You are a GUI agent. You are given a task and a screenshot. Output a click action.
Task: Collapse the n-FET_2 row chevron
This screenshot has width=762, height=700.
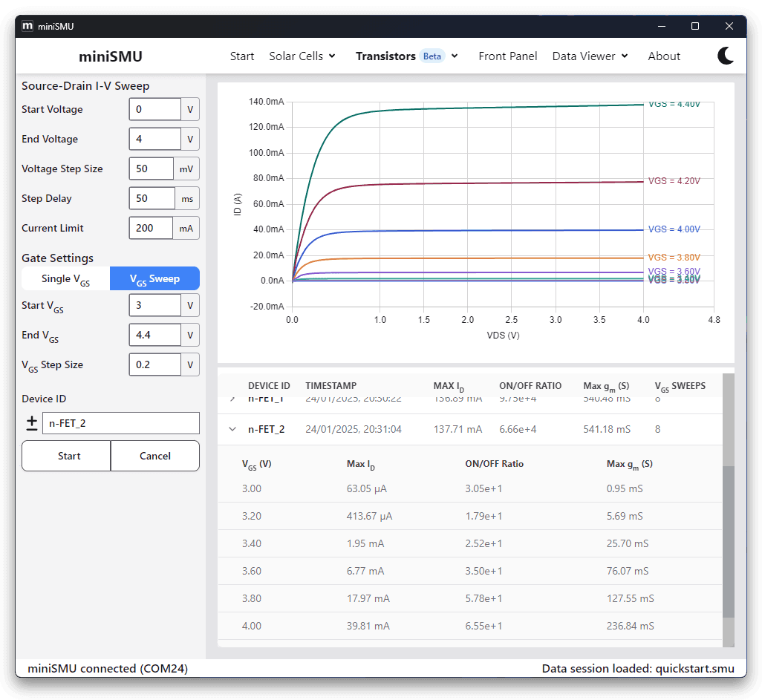pos(232,429)
